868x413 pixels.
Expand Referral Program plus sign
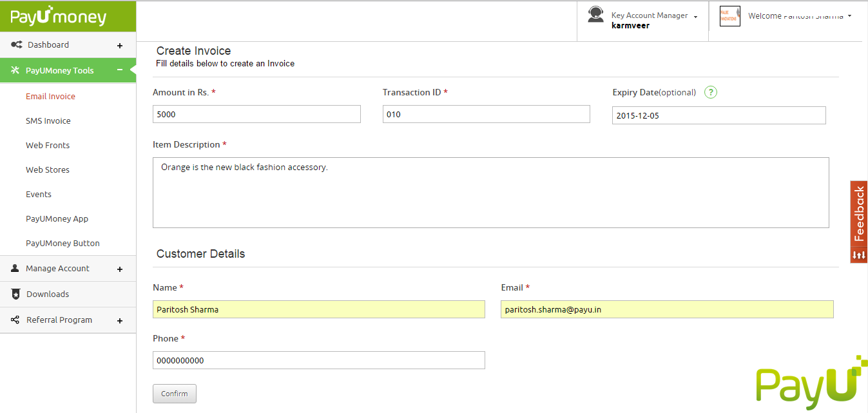tap(120, 321)
